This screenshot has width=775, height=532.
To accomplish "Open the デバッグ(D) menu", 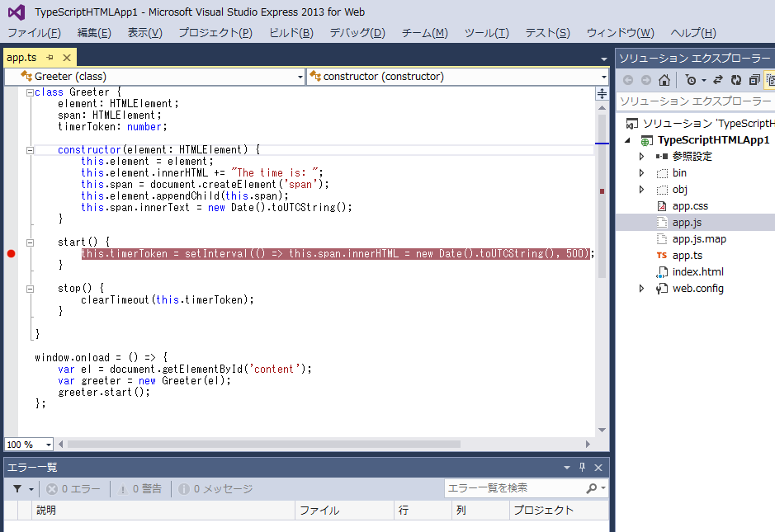I will [357, 33].
